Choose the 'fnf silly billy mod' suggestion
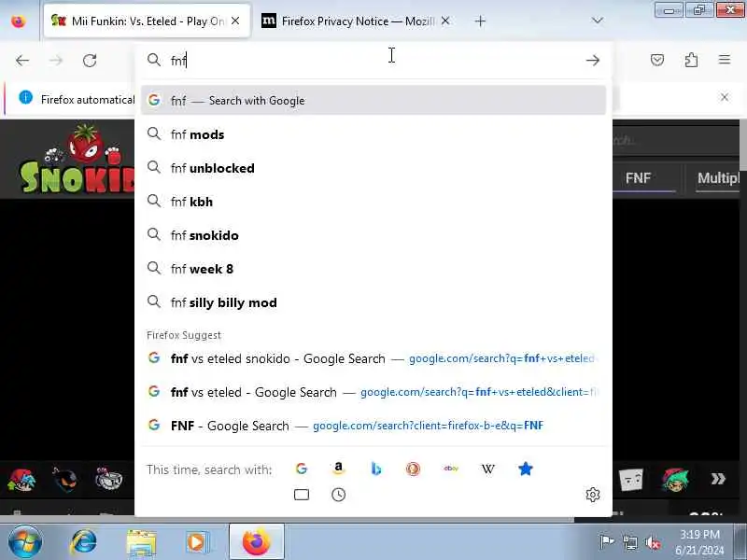747x560 pixels. click(x=373, y=302)
